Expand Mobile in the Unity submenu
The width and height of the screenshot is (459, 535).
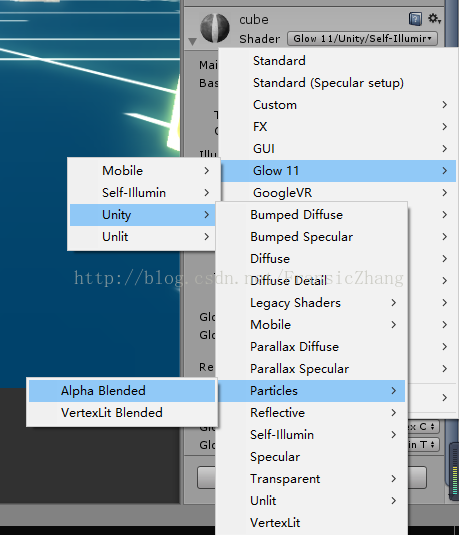(x=311, y=324)
